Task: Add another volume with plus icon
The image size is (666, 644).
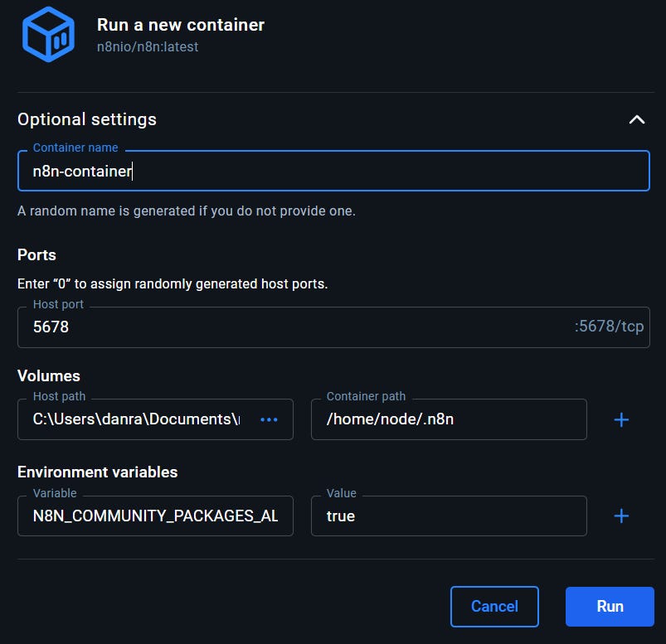Action: pos(621,419)
